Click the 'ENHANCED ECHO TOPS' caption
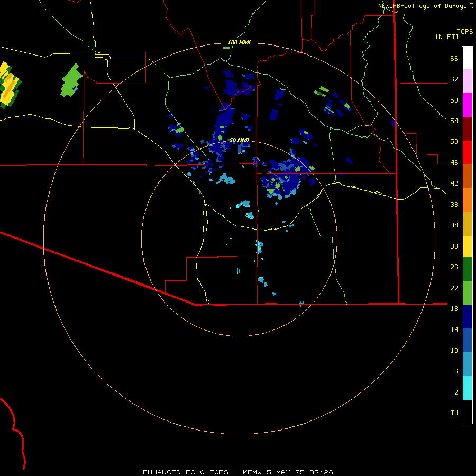 click(186, 472)
